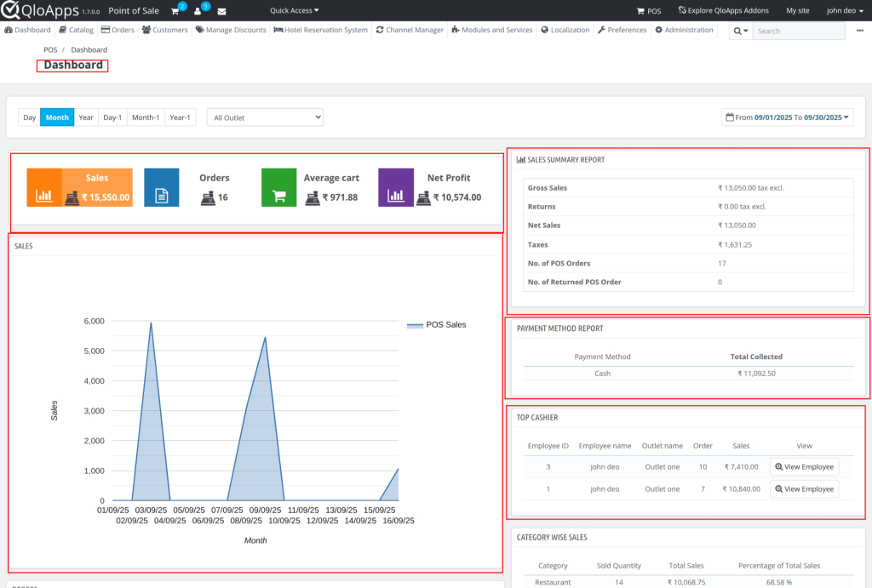The width and height of the screenshot is (872, 588).
Task: Open the Dashboard menu
Action: pyautogui.click(x=27, y=30)
